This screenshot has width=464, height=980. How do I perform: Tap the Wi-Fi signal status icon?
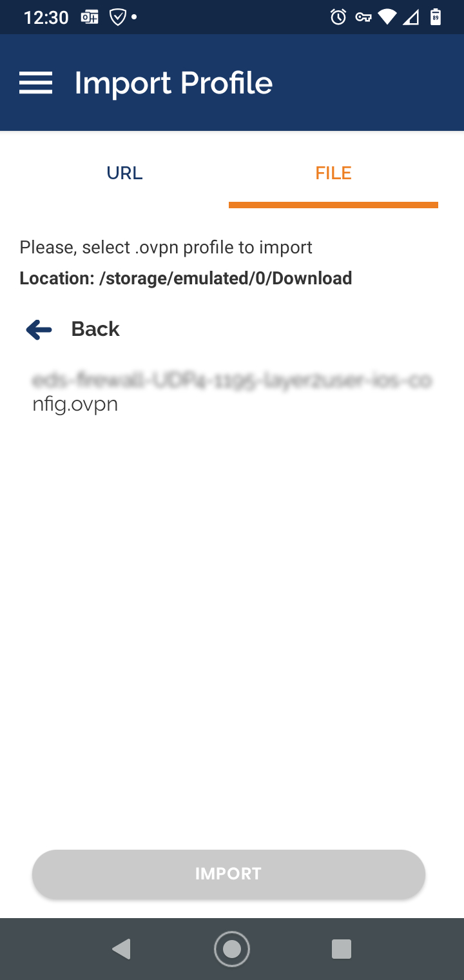coord(387,17)
